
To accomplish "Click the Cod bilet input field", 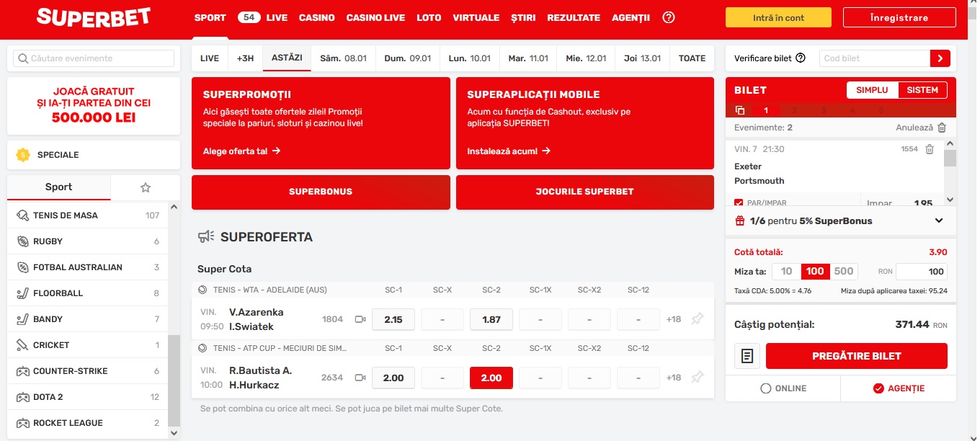I will tap(875, 58).
